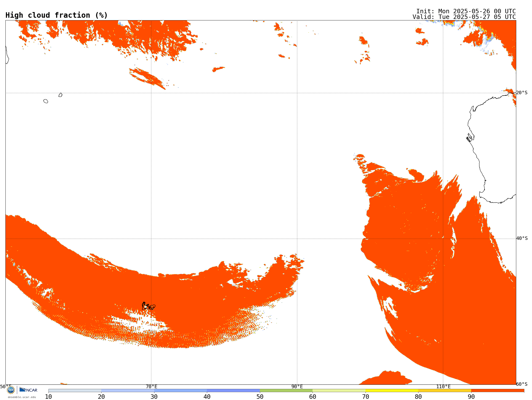Screen dimensions: 532x400
Task: Click the colorbar tick label 40
Action: pyautogui.click(x=207, y=397)
